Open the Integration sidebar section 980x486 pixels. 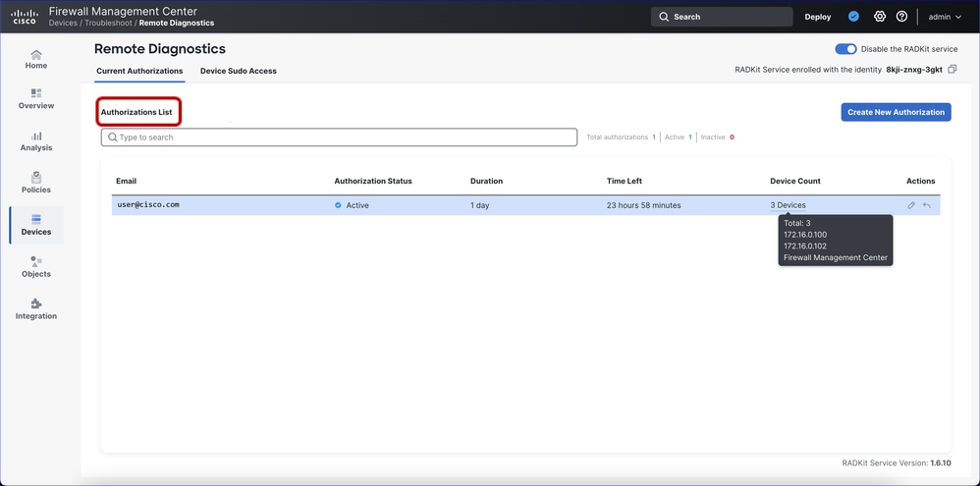click(36, 309)
